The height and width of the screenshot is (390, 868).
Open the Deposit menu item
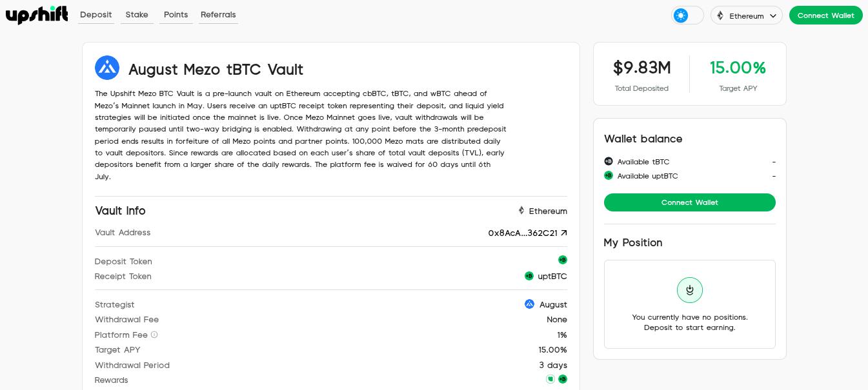click(x=96, y=15)
